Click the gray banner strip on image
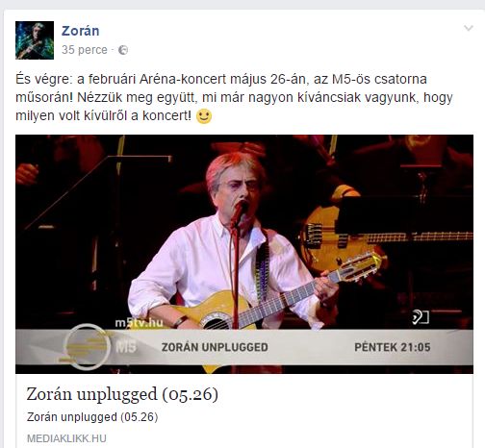The height and width of the screenshot is (448, 485). (244, 347)
